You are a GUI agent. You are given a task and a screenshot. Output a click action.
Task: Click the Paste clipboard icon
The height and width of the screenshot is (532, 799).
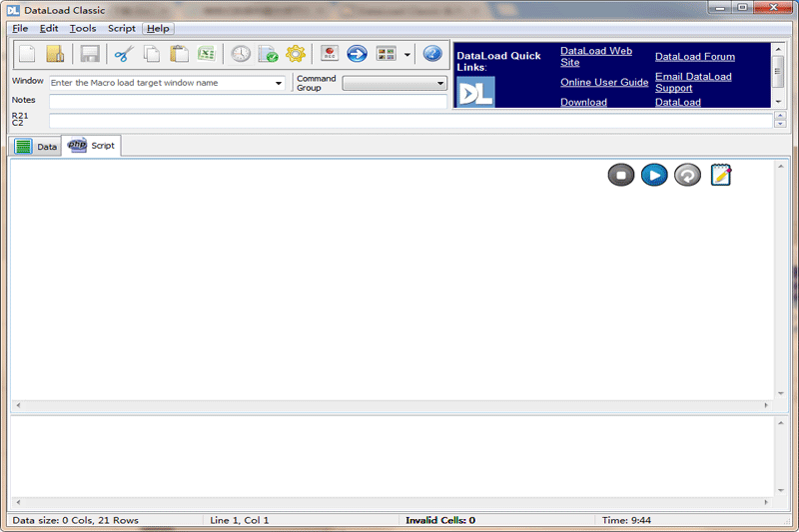click(x=179, y=54)
